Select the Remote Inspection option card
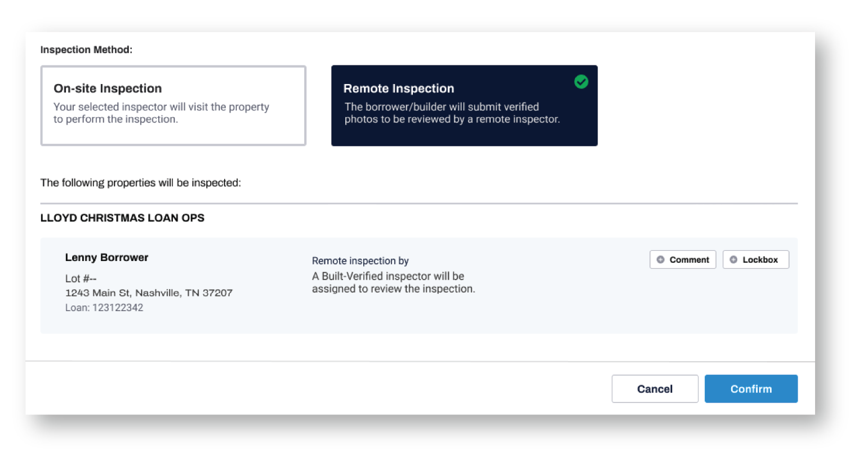This screenshot has height=469, width=868. pos(464,105)
